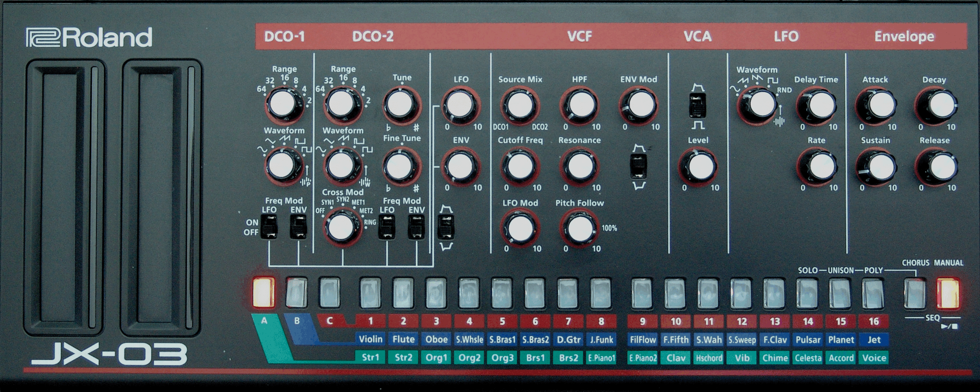This screenshot has height=392, width=980.
Task: Turn the LFO Waveform selector knob
Action: point(758,105)
